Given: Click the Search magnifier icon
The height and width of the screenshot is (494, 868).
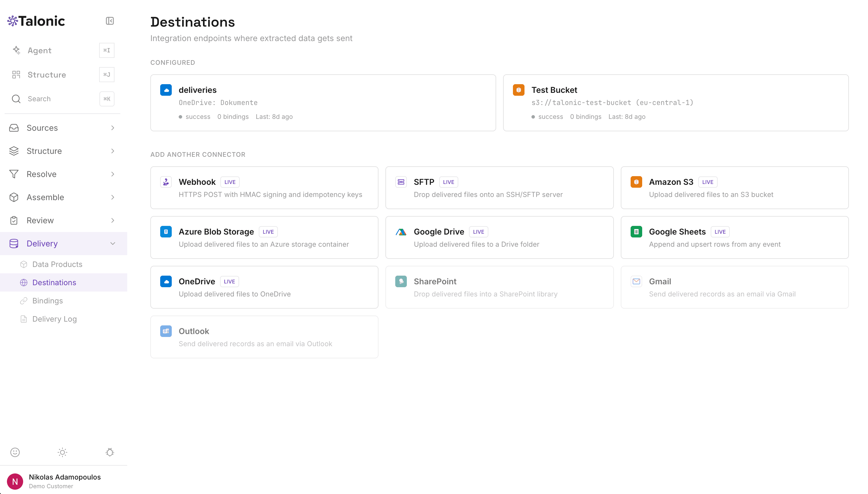Looking at the screenshot, I should click(x=16, y=99).
